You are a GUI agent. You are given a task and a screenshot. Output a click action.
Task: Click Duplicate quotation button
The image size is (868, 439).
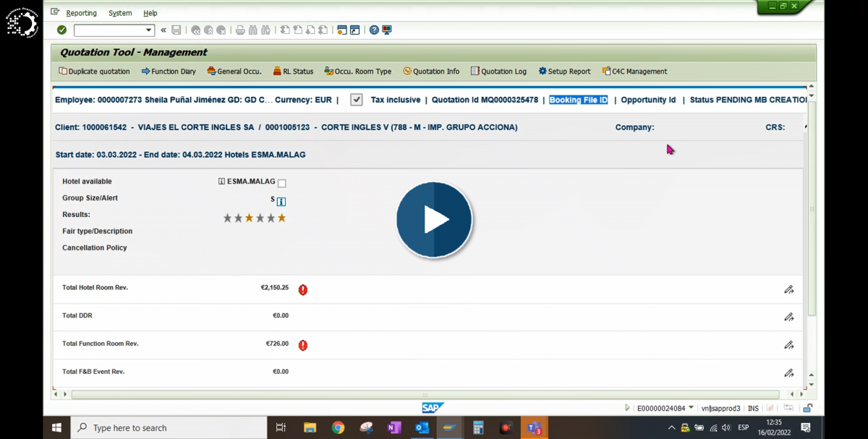coord(95,72)
